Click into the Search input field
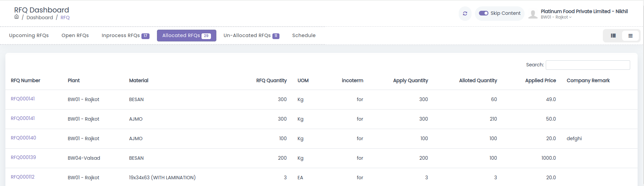Image resolution: width=644 pixels, height=186 pixels. (x=588, y=65)
